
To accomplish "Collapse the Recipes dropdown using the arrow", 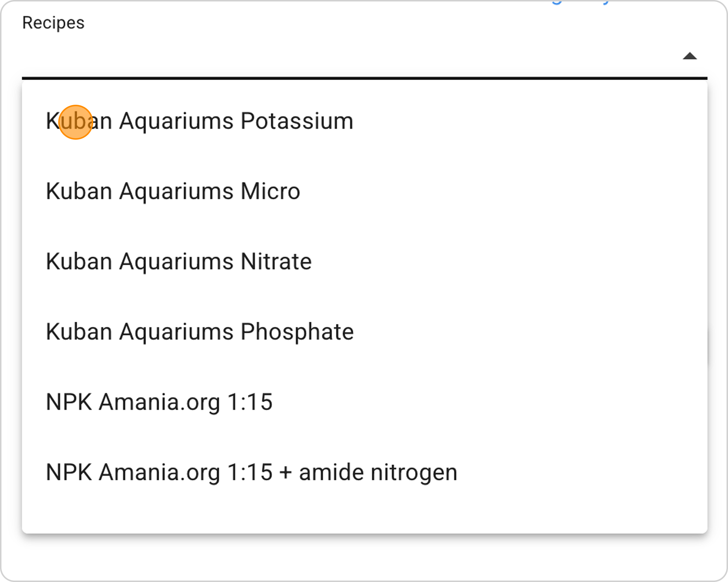I will tap(689, 56).
